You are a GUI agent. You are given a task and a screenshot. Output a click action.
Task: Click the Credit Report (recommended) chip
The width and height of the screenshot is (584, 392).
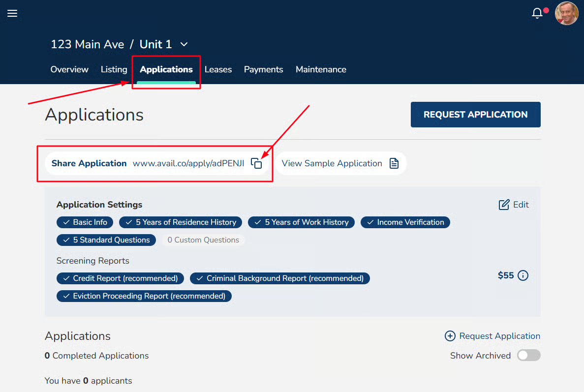(121, 278)
